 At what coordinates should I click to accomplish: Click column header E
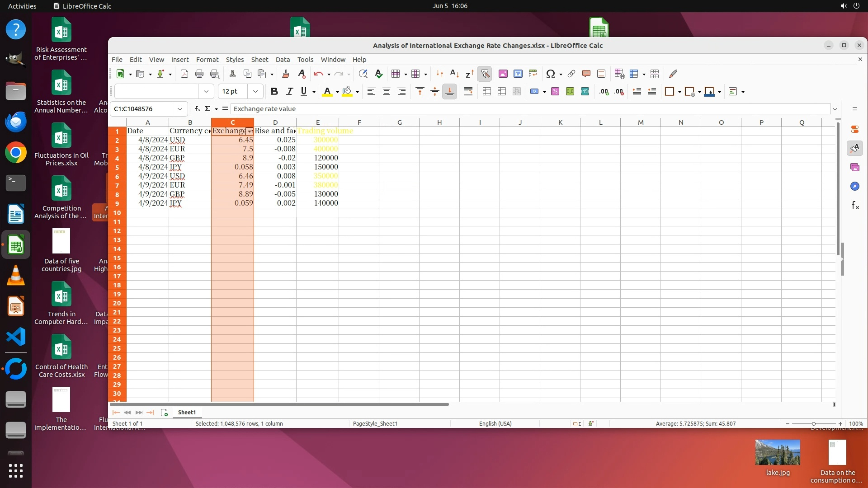coord(318,122)
